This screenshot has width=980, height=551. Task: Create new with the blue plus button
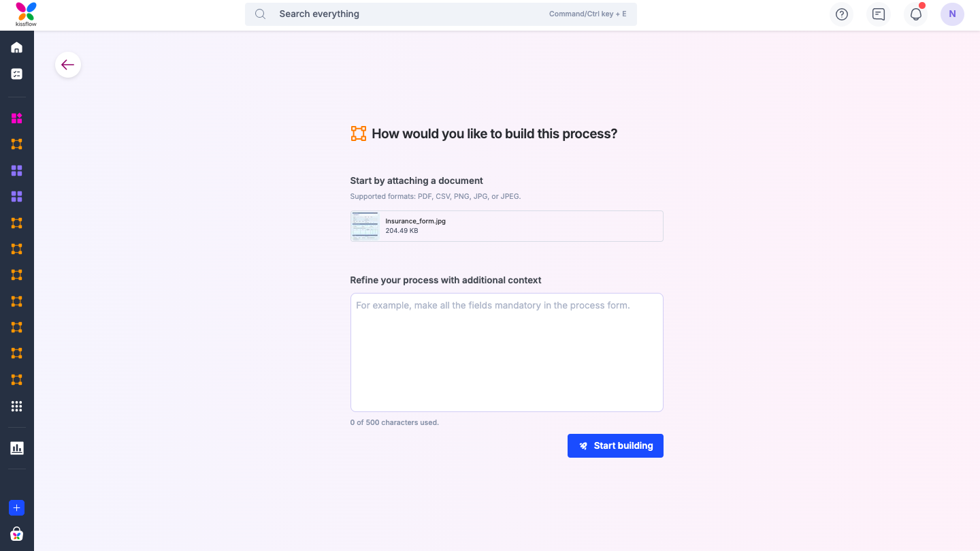16,507
